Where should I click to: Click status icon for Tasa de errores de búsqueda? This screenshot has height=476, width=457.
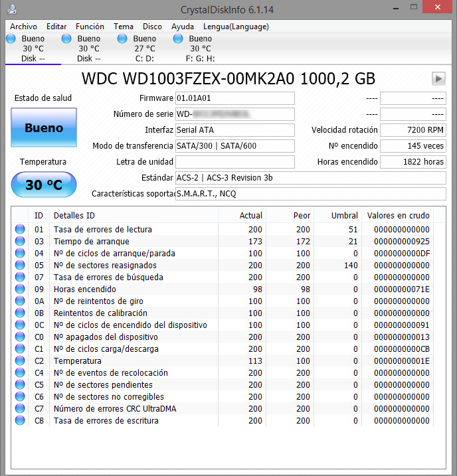[x=20, y=277]
